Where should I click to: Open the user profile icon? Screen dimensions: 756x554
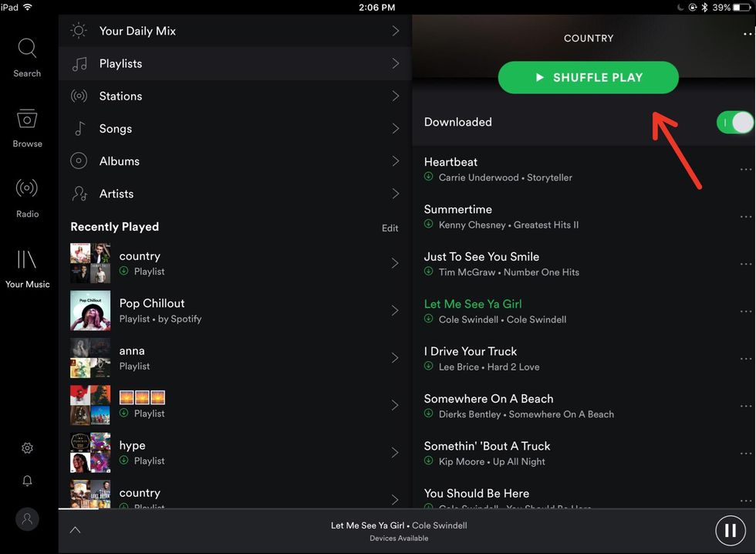pos(27,519)
